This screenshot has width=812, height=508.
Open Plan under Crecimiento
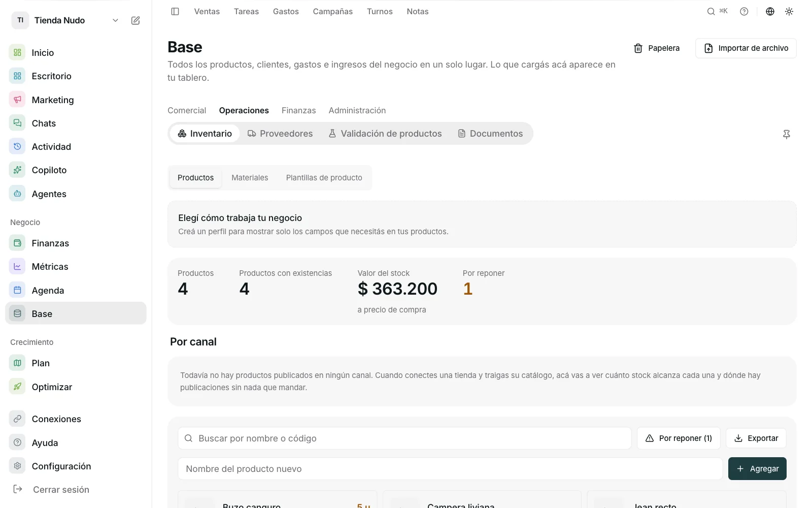76,363
